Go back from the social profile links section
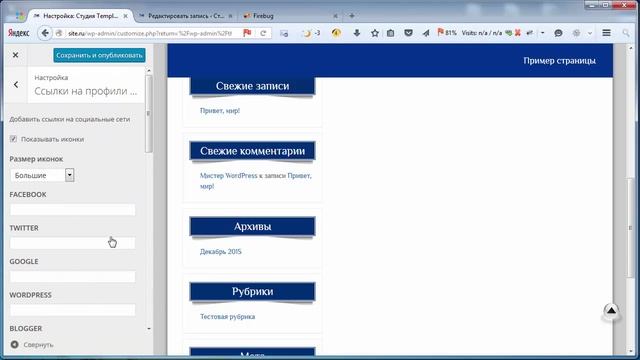Screen dimensions: 640x360 [x=16, y=84]
